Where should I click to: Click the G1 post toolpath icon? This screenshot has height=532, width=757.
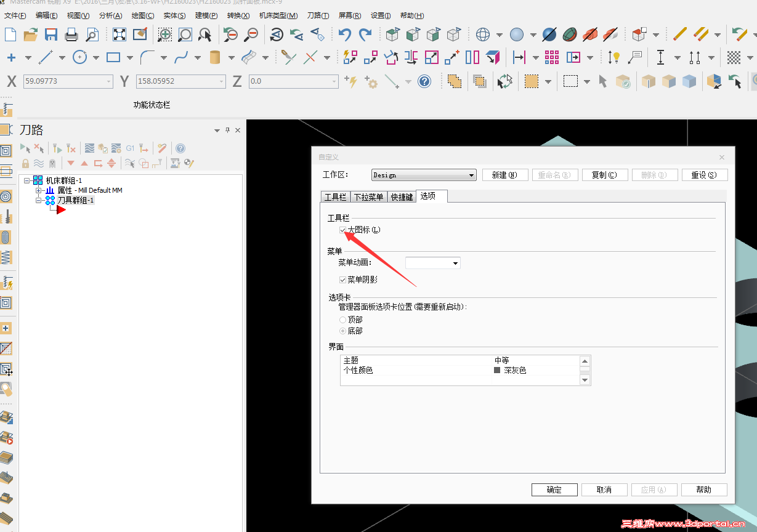point(130,148)
